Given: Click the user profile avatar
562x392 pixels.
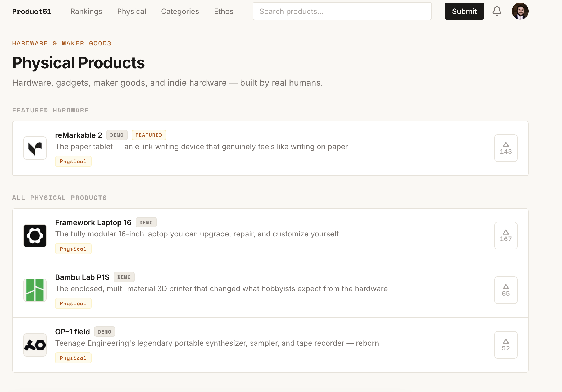Looking at the screenshot, I should coord(520,11).
